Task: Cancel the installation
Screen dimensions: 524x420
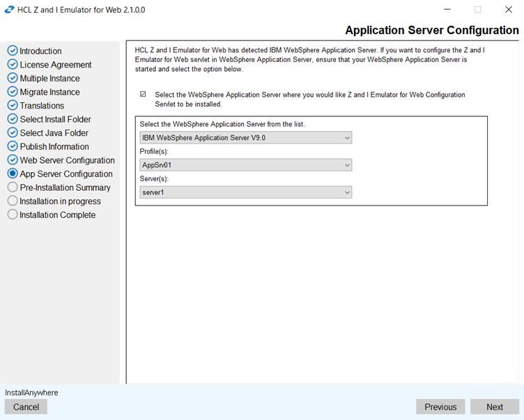Action: tap(26, 407)
